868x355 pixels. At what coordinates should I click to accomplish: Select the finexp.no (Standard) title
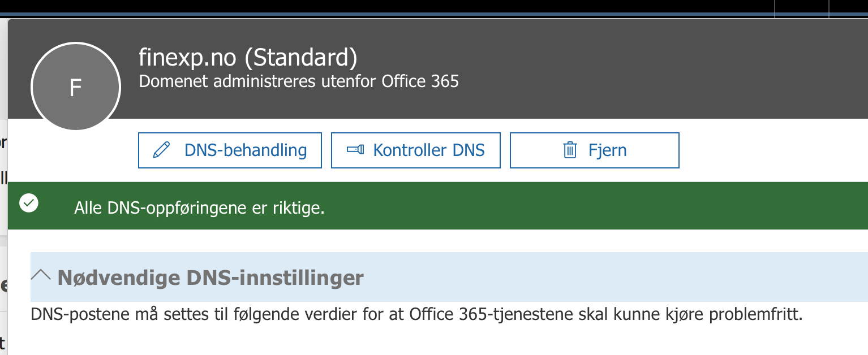tap(248, 58)
